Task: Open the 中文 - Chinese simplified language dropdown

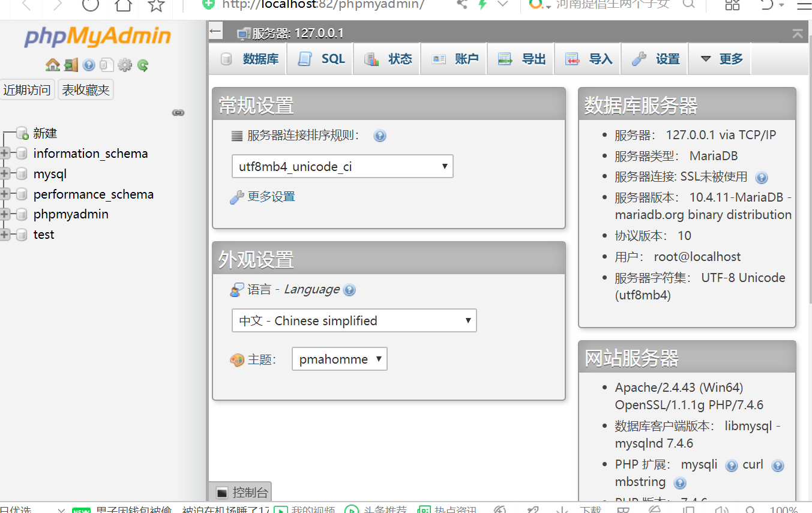Action: 354,321
